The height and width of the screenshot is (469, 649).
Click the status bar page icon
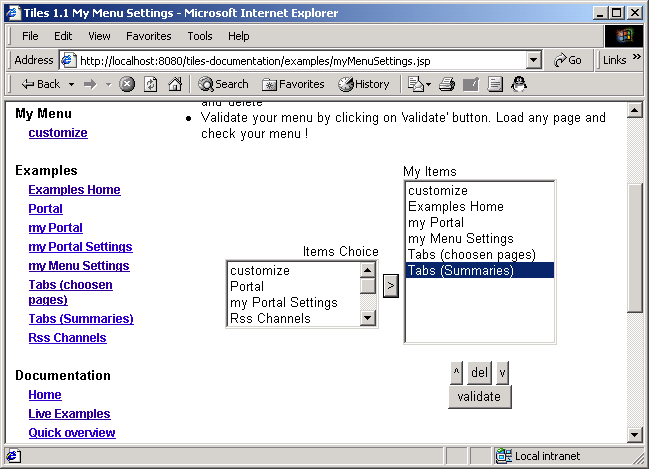coord(13,456)
